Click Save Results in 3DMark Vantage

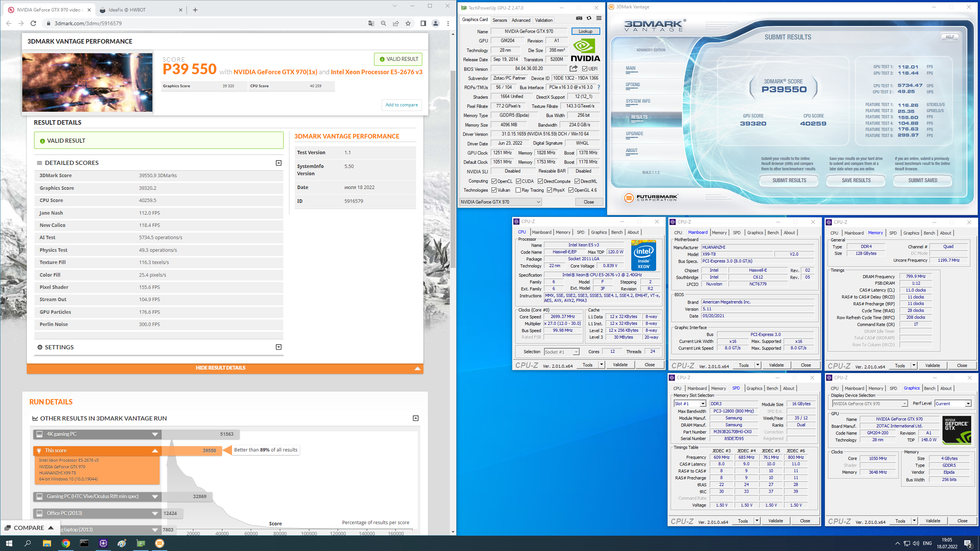[856, 181]
